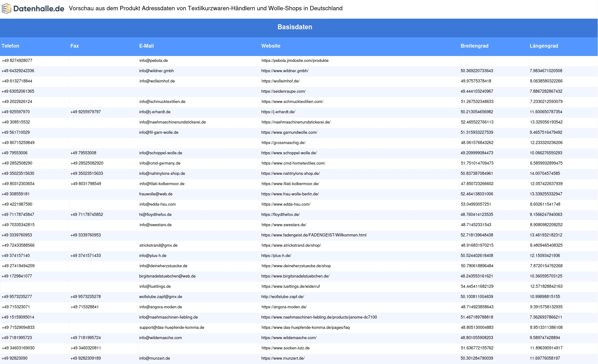
Task: Select phone number +49 70335342815
Action: click(x=18, y=225)
